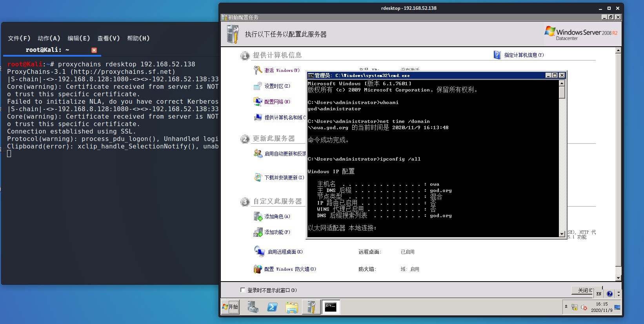
Task: Select the download and install updates icon
Action: tap(258, 178)
